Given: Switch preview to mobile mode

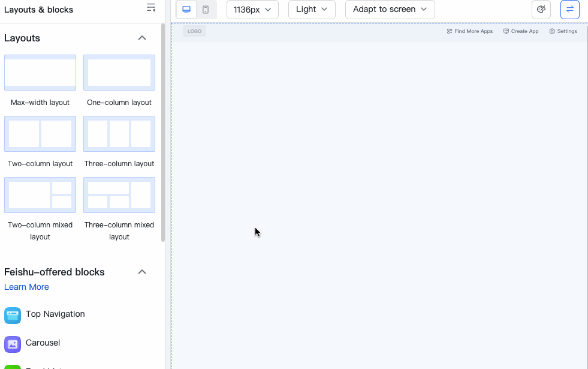Looking at the screenshot, I should coord(206,10).
